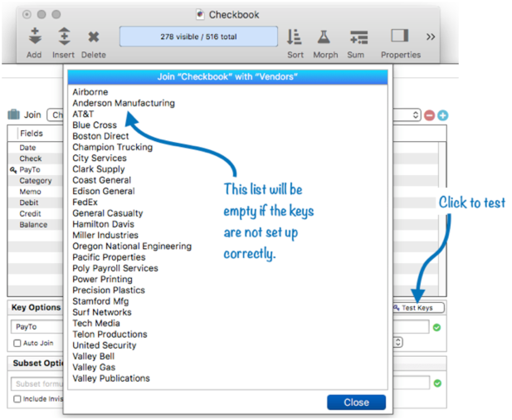Open the Join database dropdown on left
This screenshot has height=420, width=512.
(56, 115)
